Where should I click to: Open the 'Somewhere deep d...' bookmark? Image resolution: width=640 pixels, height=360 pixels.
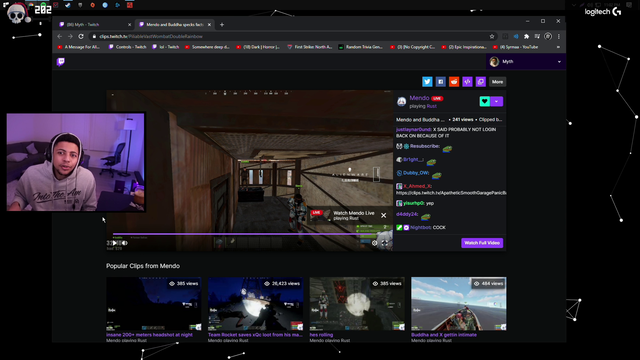pyautogui.click(x=207, y=47)
